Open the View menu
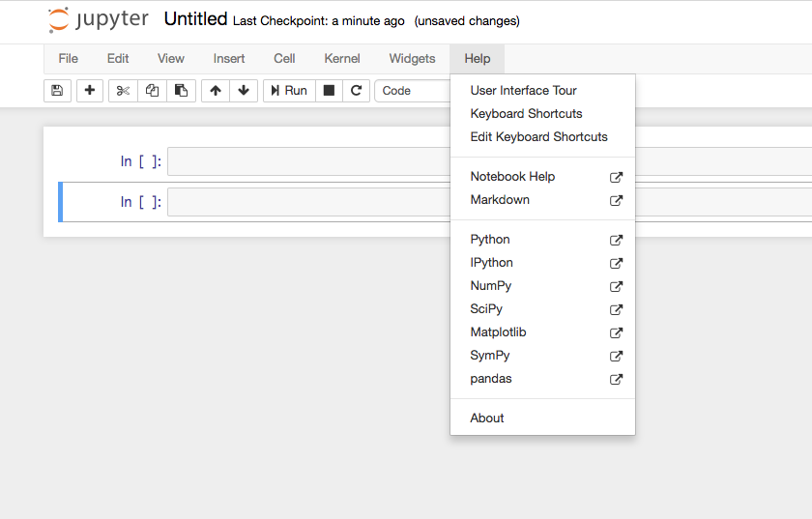Image resolution: width=812 pixels, height=519 pixels. [x=171, y=59]
